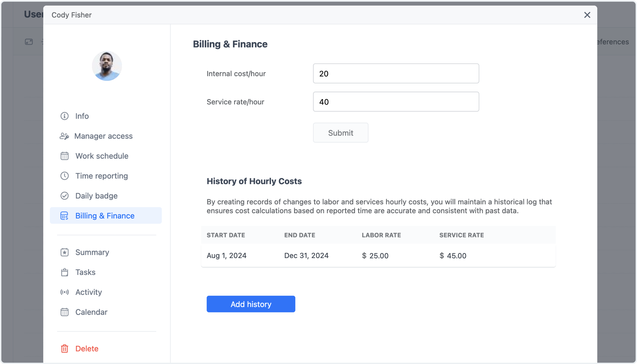This screenshot has width=637, height=364.
Task: Click the Daily badge checkmark icon
Action: [x=65, y=196]
